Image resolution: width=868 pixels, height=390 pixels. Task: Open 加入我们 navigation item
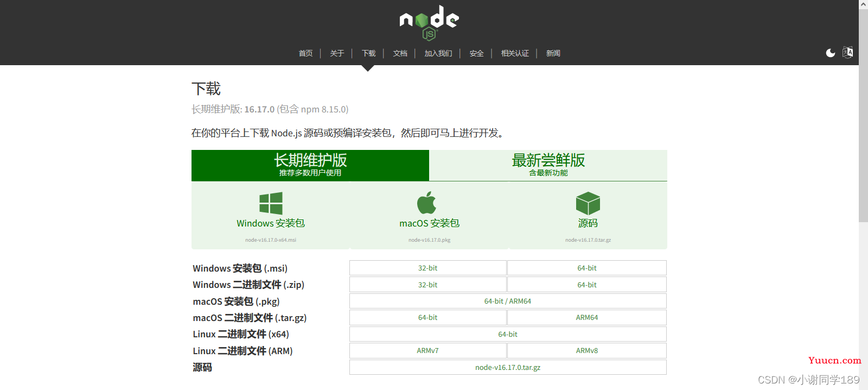438,53
